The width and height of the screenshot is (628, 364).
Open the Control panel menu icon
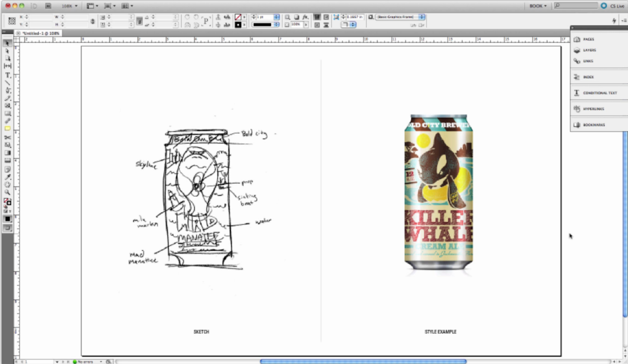click(624, 21)
